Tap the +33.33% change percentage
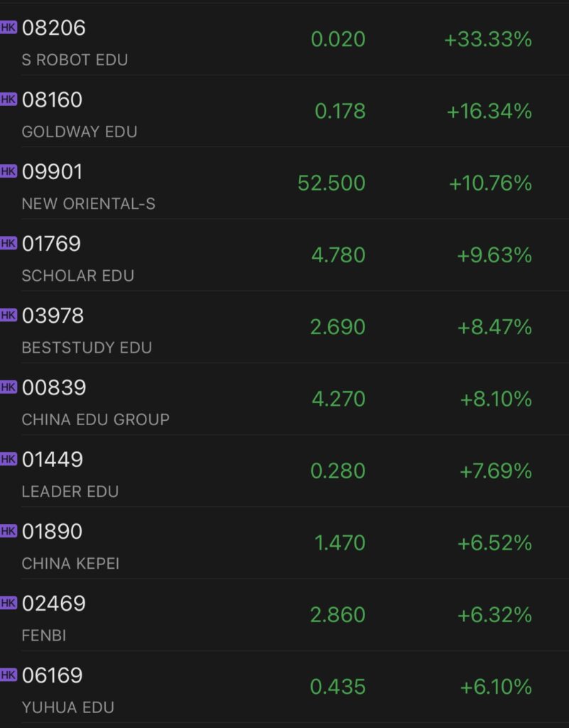The width and height of the screenshot is (569, 728). (x=488, y=39)
